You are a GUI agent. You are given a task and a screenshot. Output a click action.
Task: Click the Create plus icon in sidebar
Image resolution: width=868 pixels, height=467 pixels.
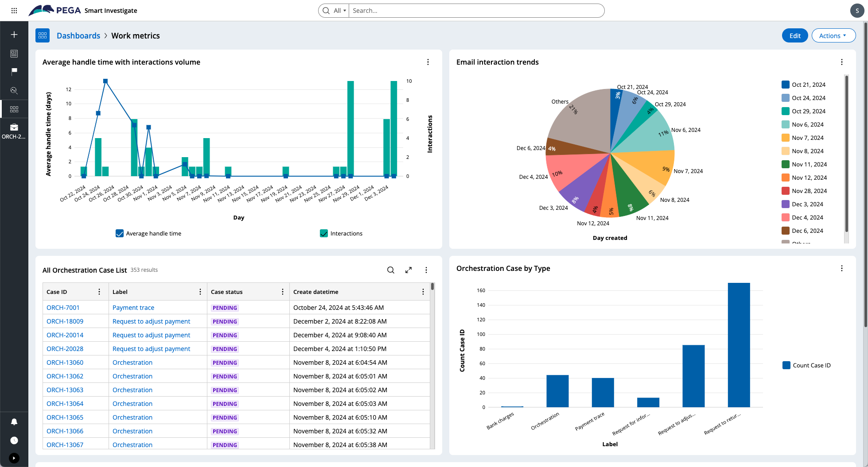(x=14, y=35)
